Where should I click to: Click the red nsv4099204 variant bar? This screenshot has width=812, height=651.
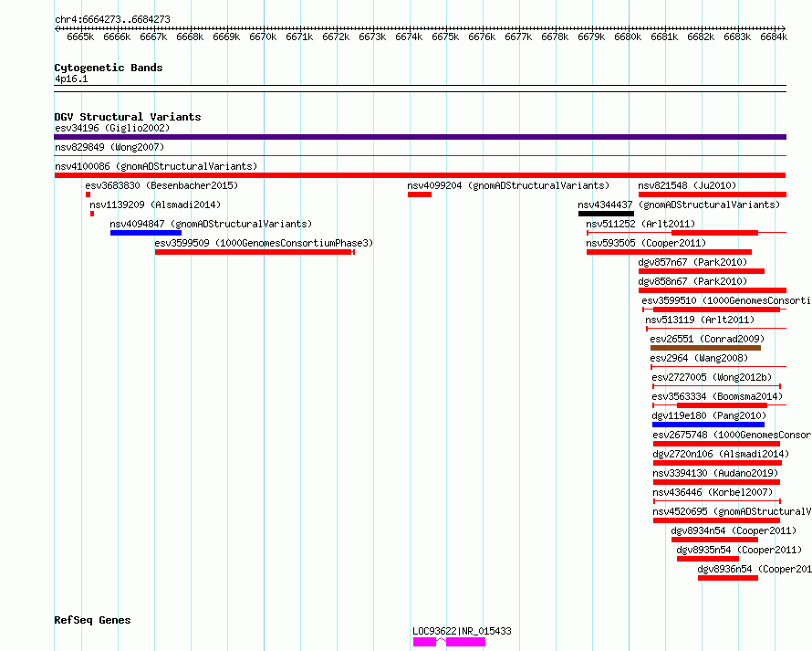click(420, 194)
